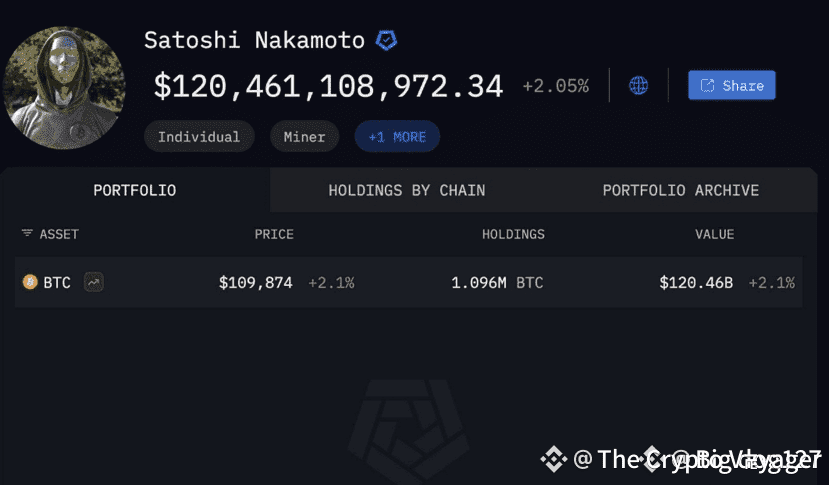Select the Individual tag

(x=199, y=137)
